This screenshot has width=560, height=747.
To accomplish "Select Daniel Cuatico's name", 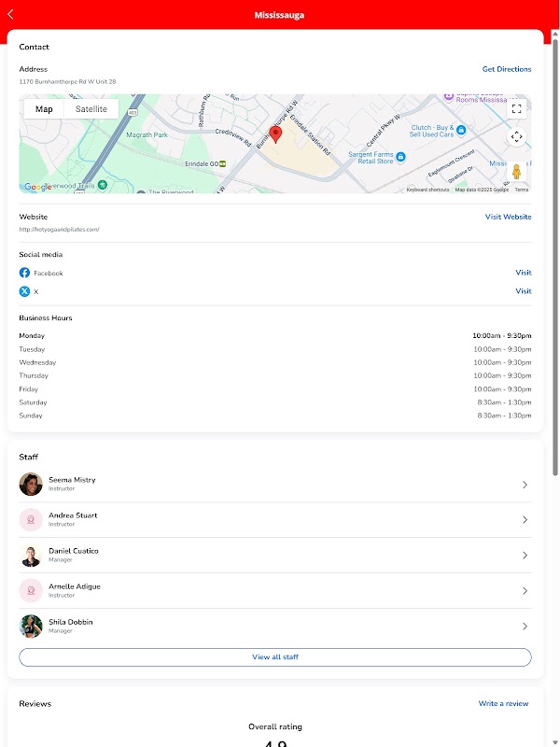I will point(74,551).
